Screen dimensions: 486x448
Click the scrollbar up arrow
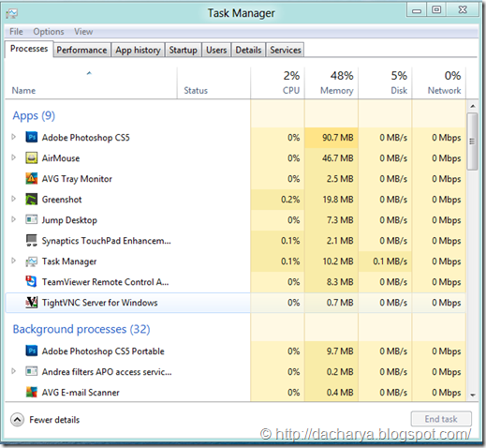coord(473,106)
